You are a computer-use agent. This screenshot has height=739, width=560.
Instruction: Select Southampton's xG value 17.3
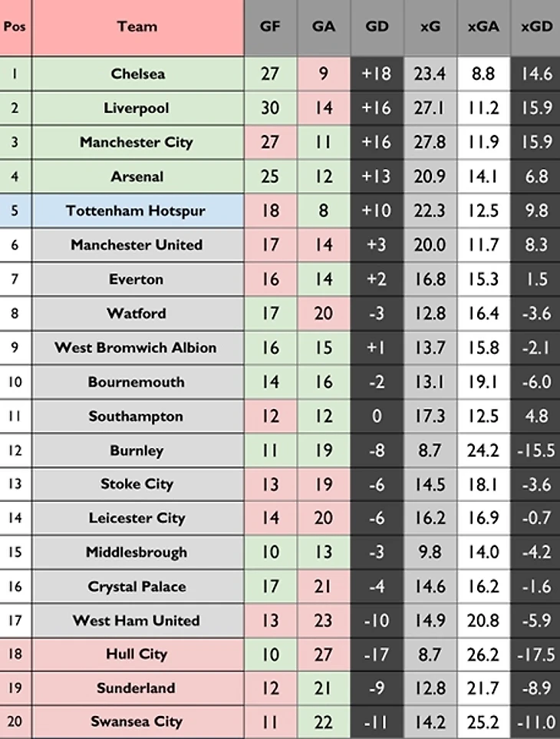click(x=430, y=417)
